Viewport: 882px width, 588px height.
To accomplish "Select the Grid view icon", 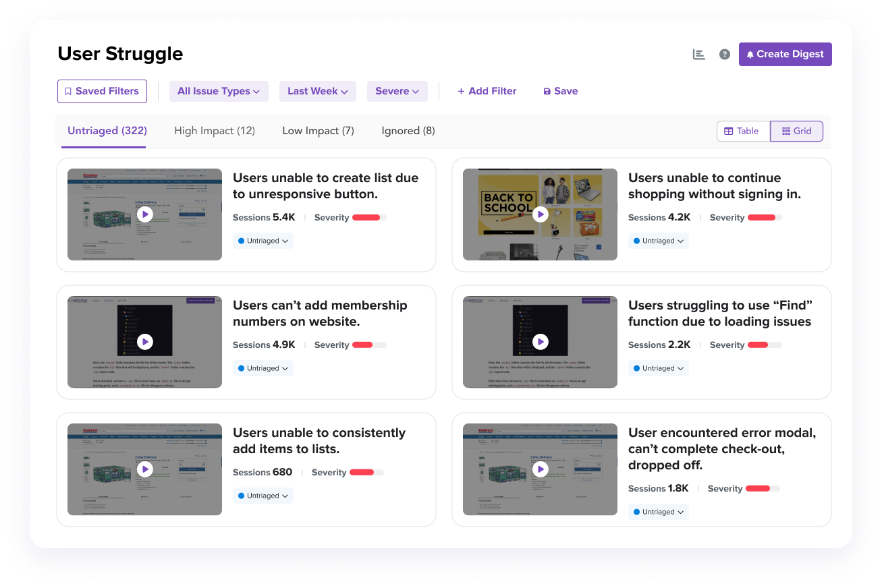I will [785, 131].
